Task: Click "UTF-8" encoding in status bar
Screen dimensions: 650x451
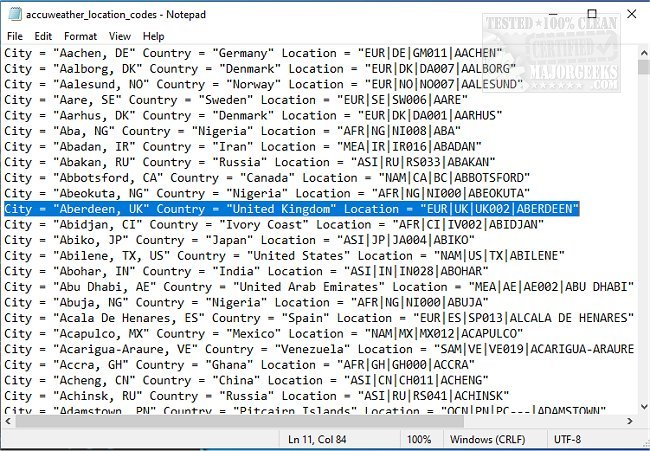Action: coord(568,439)
